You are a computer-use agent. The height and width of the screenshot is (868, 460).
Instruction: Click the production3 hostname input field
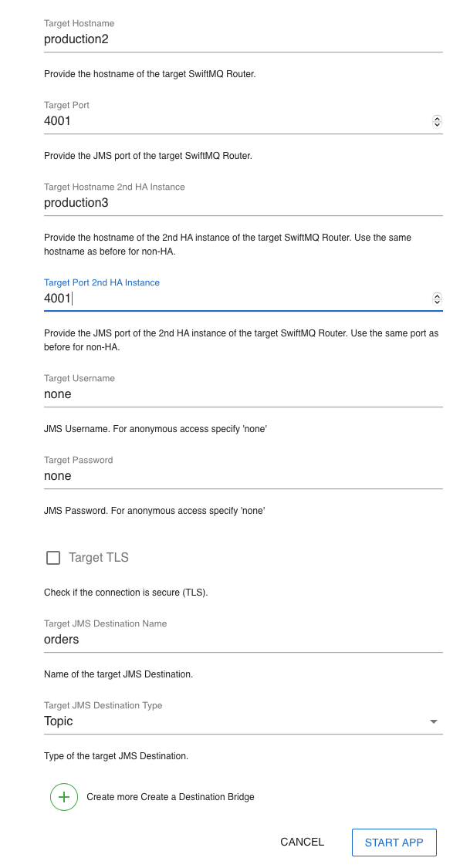[243, 203]
